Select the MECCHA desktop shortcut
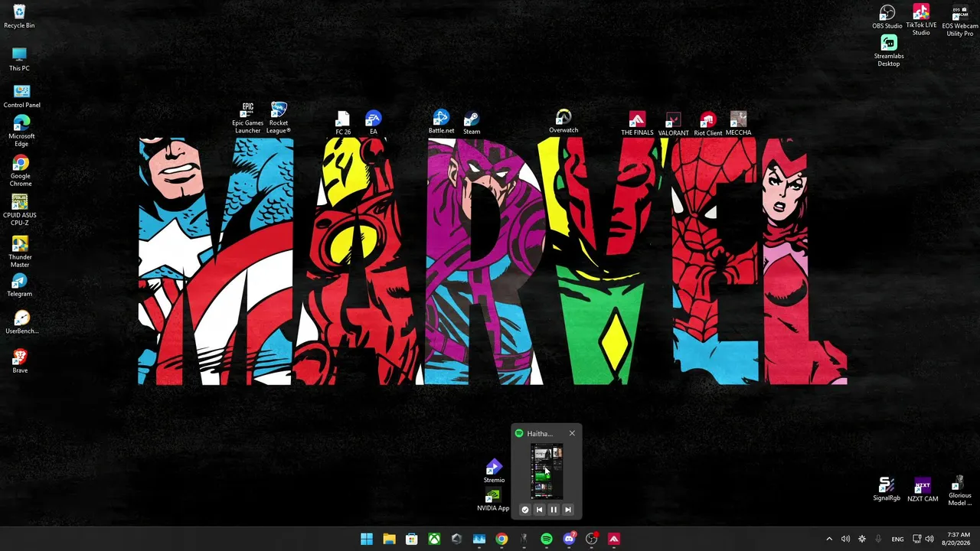The image size is (980, 551). pyautogui.click(x=738, y=124)
